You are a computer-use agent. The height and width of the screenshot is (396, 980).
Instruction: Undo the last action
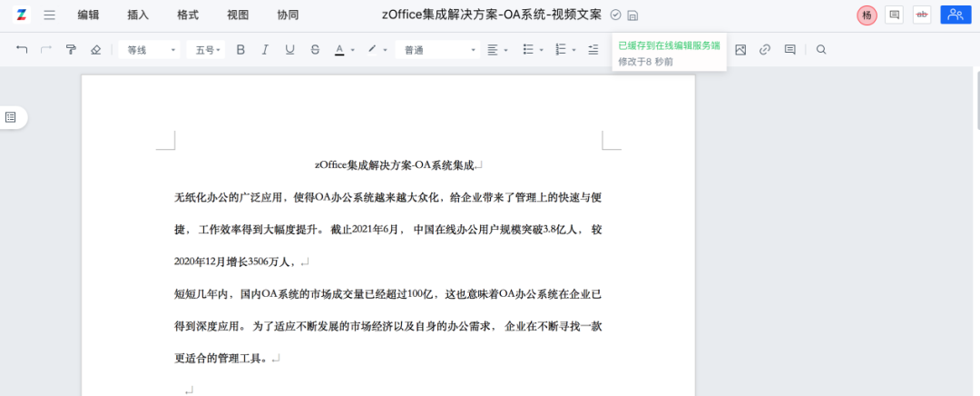coord(22,49)
